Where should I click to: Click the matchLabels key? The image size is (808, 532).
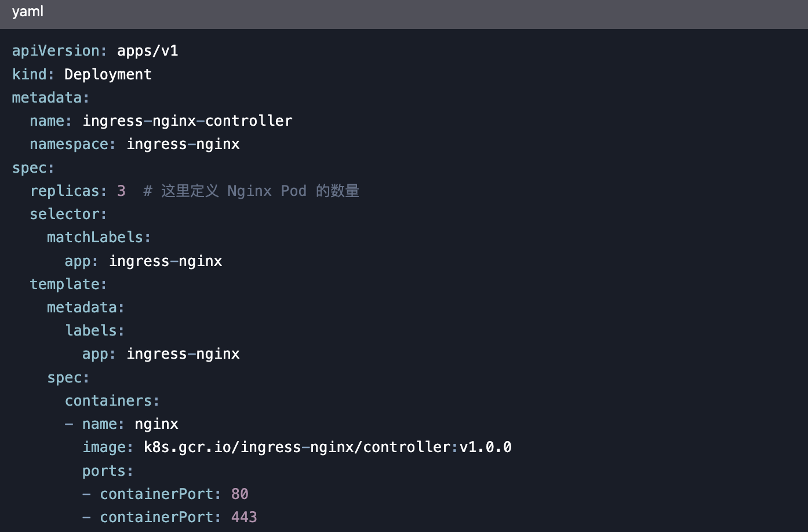point(95,238)
